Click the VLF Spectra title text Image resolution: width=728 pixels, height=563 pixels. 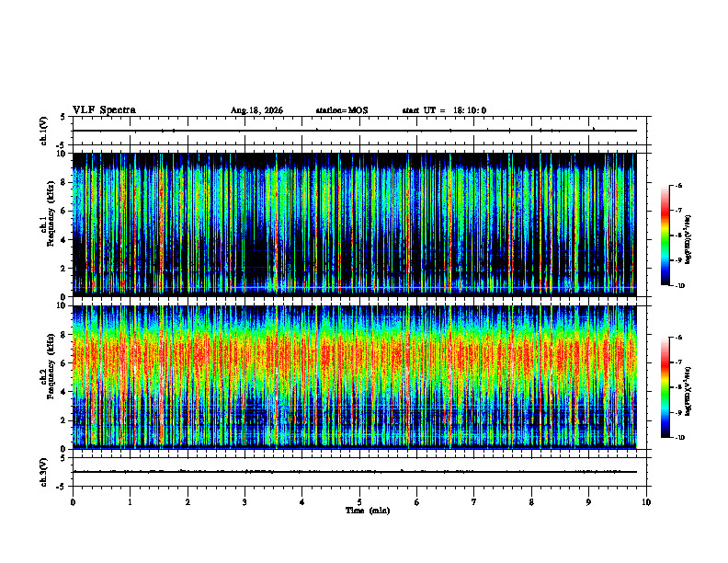click(x=104, y=110)
